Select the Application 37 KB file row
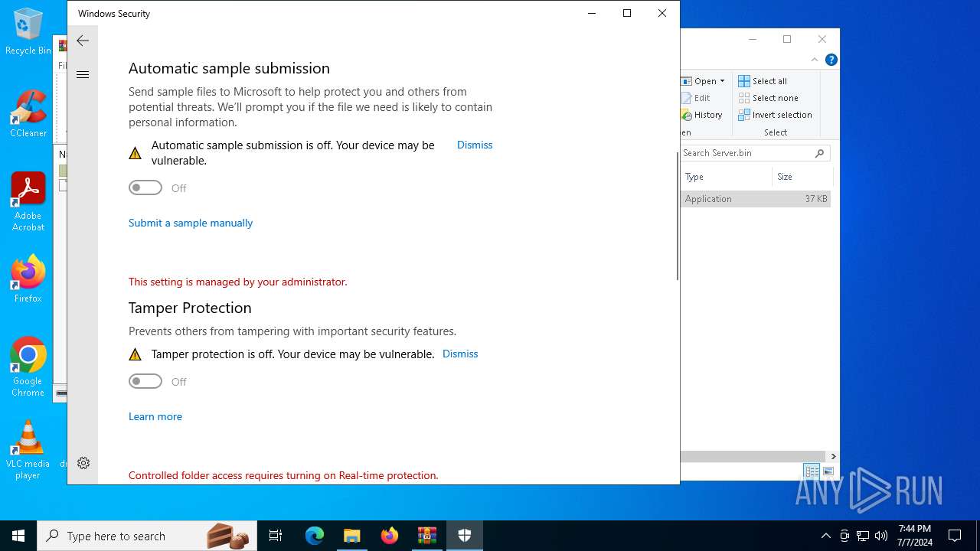The height and width of the screenshot is (551, 980). [x=756, y=199]
